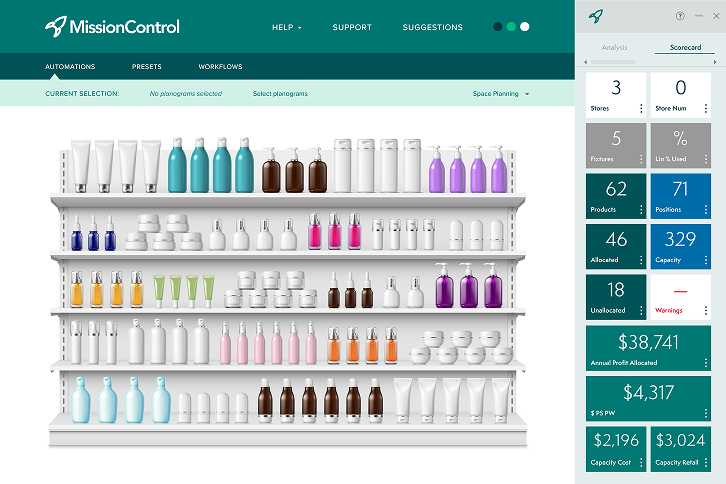The height and width of the screenshot is (484, 726).
Task: Open the Presets tab
Action: tap(147, 67)
